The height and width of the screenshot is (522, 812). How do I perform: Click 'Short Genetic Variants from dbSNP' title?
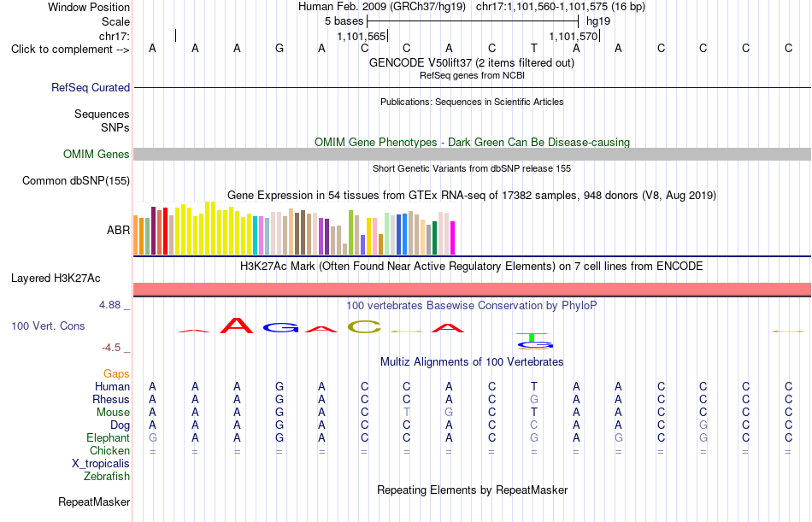472,168
